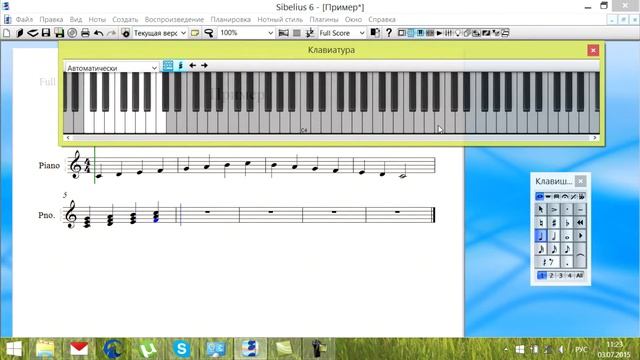The height and width of the screenshot is (360, 640).
Task: Create a new score with the blank page icon
Action: coord(7,33)
